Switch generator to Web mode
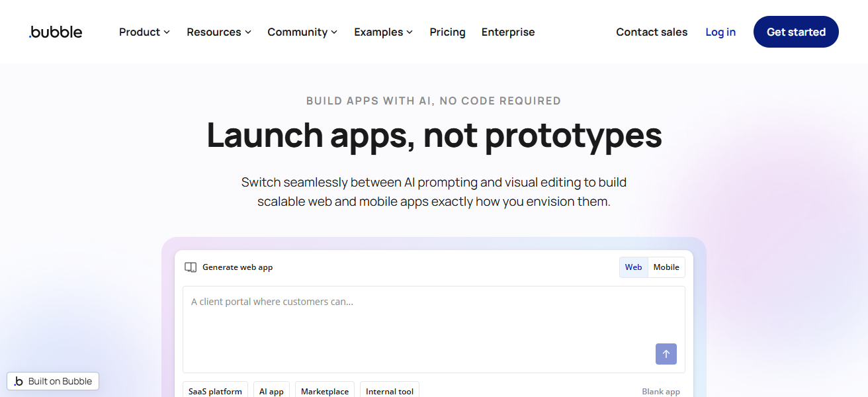Image resolution: width=868 pixels, height=397 pixels. tap(633, 267)
